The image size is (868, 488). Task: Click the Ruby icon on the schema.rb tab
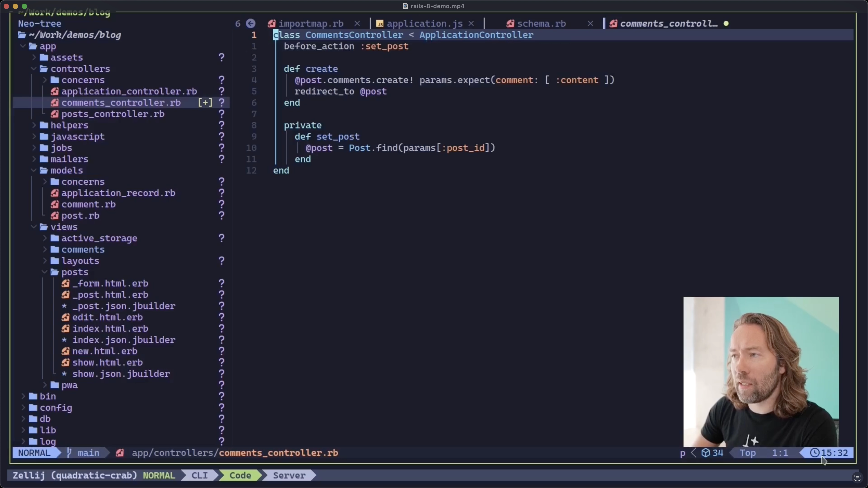coord(510,23)
